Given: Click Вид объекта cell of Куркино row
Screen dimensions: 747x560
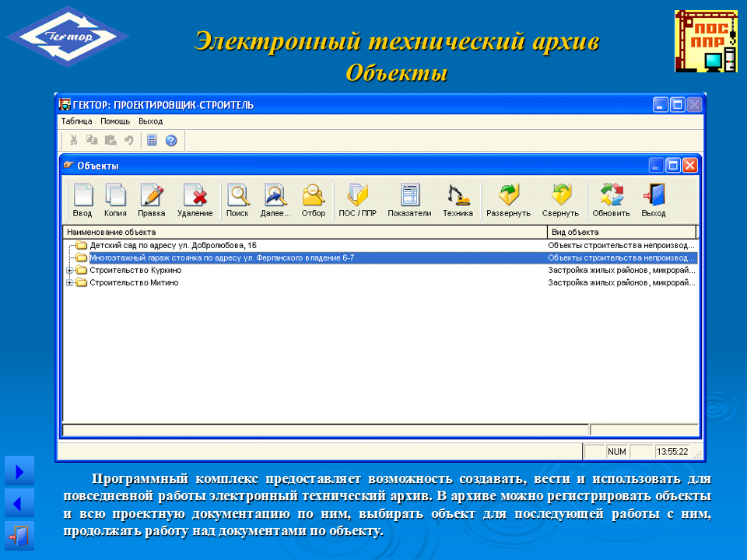Looking at the screenshot, I should [x=621, y=270].
